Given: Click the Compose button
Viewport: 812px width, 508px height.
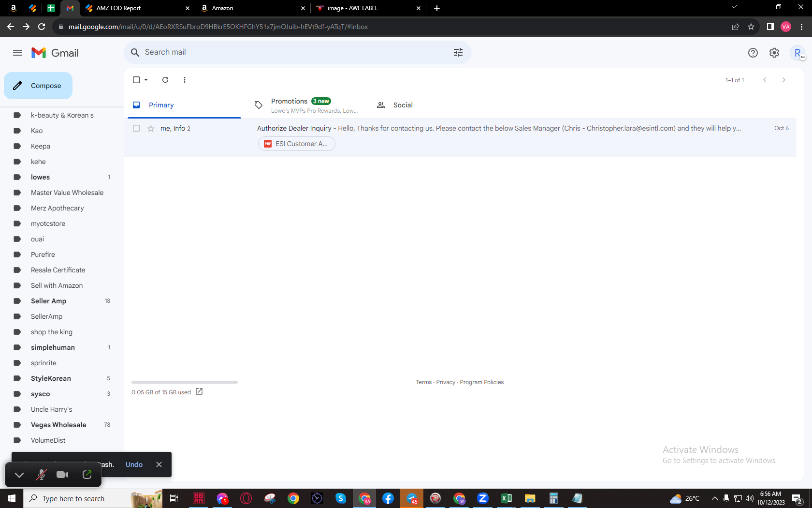Looking at the screenshot, I should [38, 86].
